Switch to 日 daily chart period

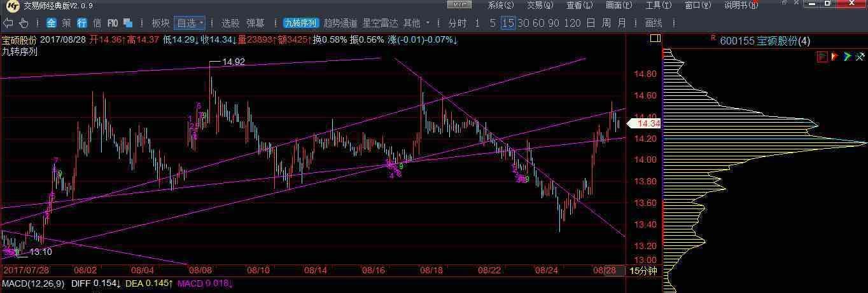(591, 23)
